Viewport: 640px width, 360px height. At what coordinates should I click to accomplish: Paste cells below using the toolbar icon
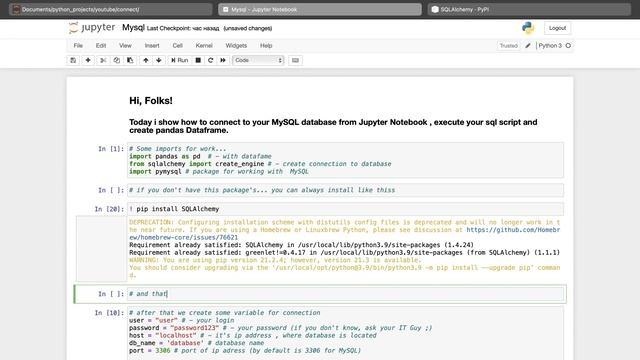(130, 60)
